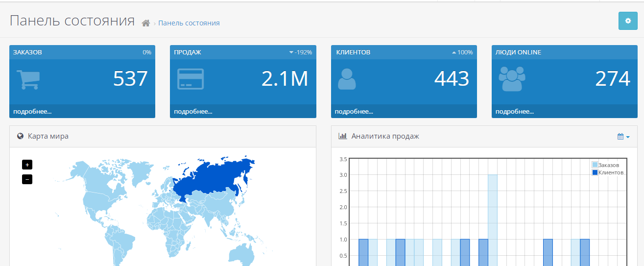Open the calendar range dropdown in Аналитика продаж
The image size is (644, 266).
pos(623,137)
